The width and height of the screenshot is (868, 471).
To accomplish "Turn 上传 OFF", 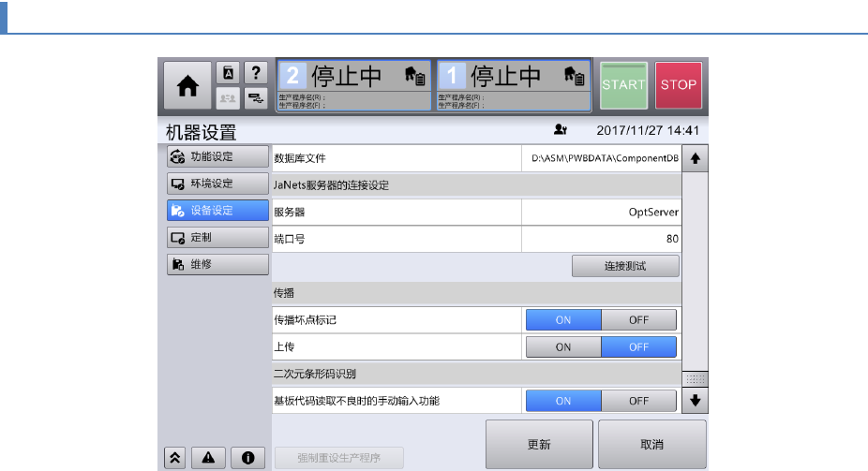I will point(638,347).
